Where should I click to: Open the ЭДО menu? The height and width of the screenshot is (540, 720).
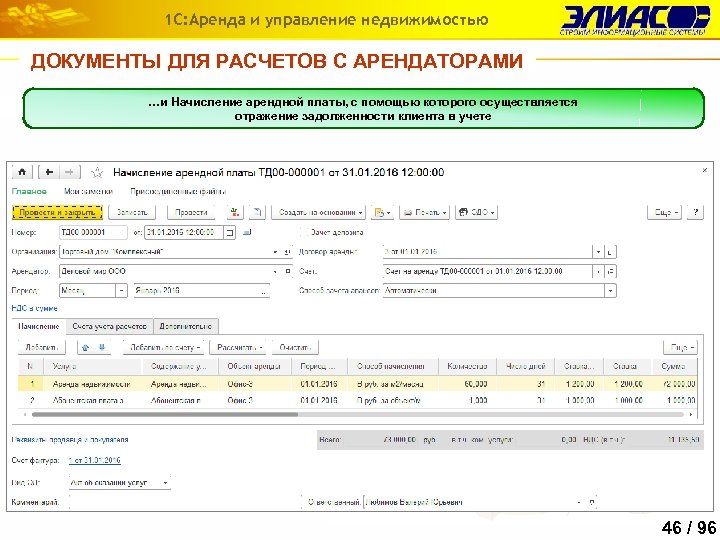click(476, 212)
